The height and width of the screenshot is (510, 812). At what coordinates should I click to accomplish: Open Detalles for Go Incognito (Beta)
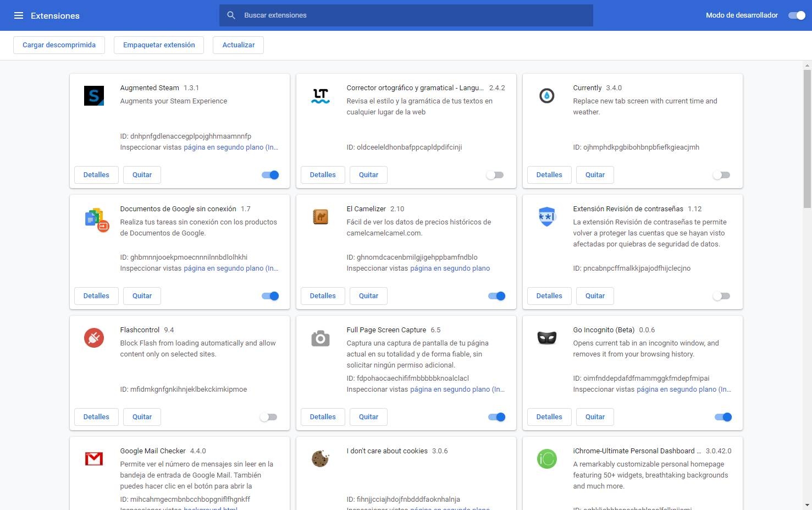click(549, 417)
